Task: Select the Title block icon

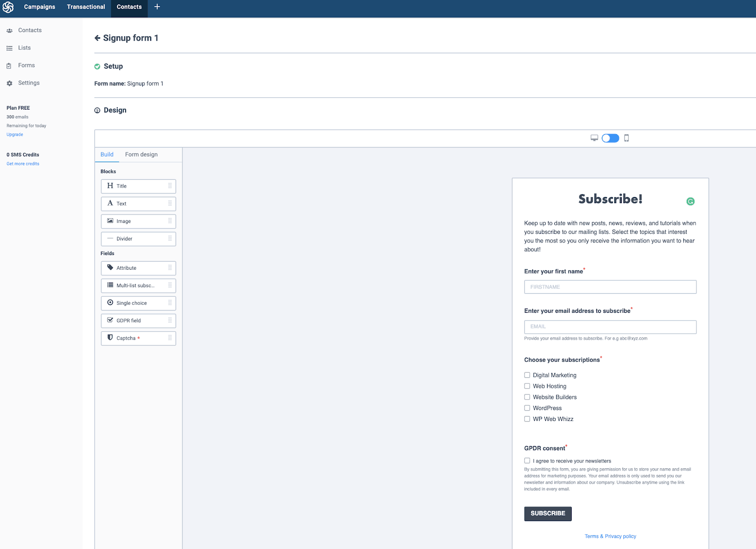Action: tap(110, 186)
